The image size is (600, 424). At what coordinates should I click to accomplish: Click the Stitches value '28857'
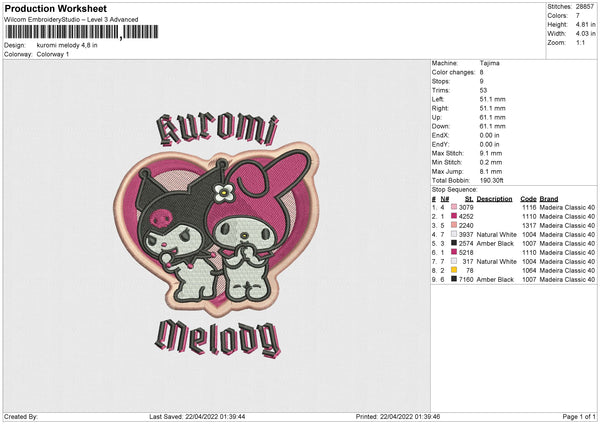click(x=585, y=7)
